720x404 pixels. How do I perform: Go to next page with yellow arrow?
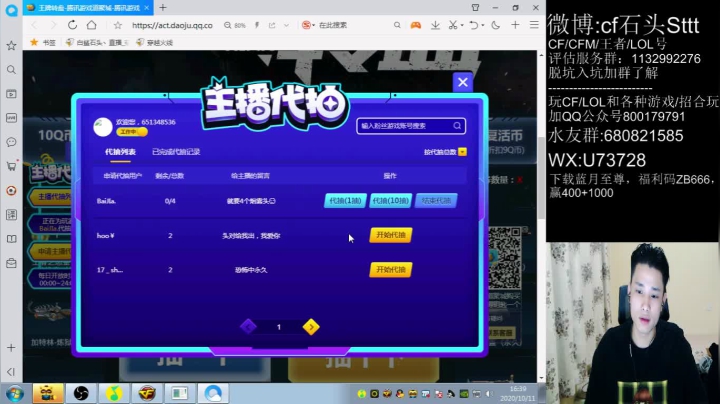(x=311, y=327)
